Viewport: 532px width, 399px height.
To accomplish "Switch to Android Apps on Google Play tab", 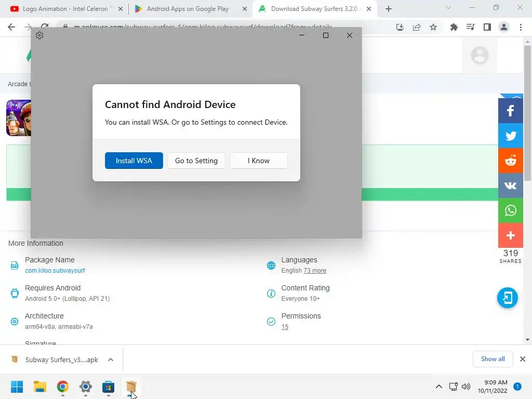I will (187, 9).
